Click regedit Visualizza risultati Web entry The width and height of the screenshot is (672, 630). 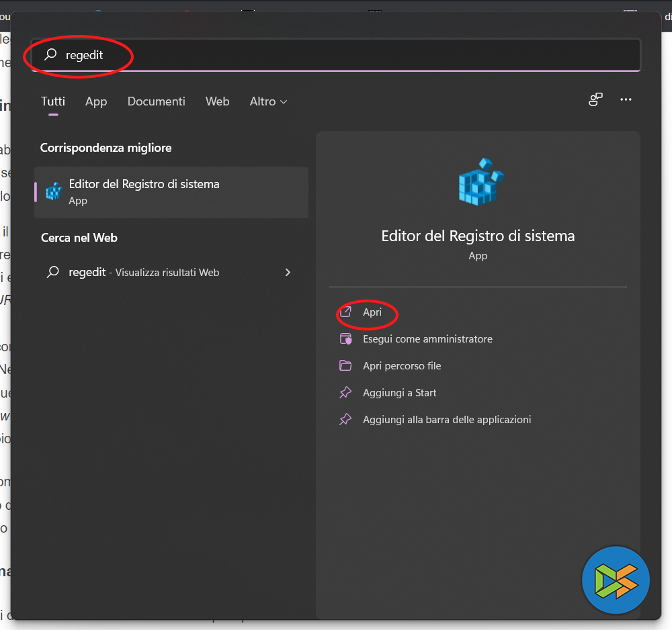point(171,273)
